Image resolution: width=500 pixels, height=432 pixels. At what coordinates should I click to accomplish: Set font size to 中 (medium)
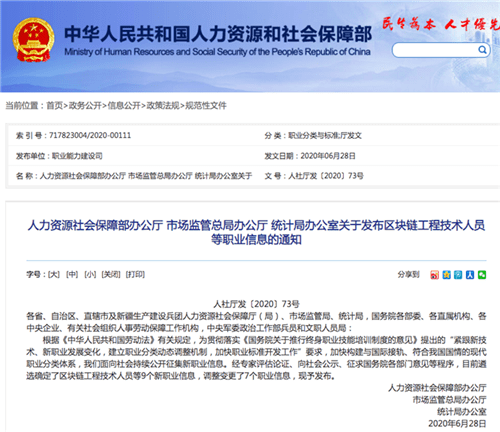pyautogui.click(x=72, y=274)
